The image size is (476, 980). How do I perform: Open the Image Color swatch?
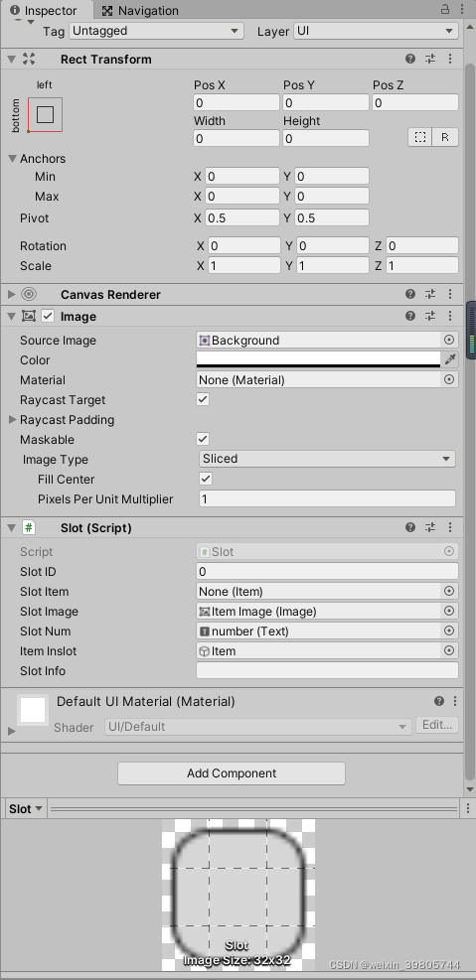point(319,359)
